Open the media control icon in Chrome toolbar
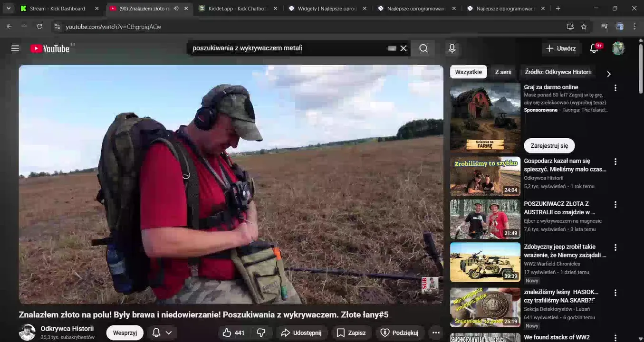644x342 pixels. point(605,27)
